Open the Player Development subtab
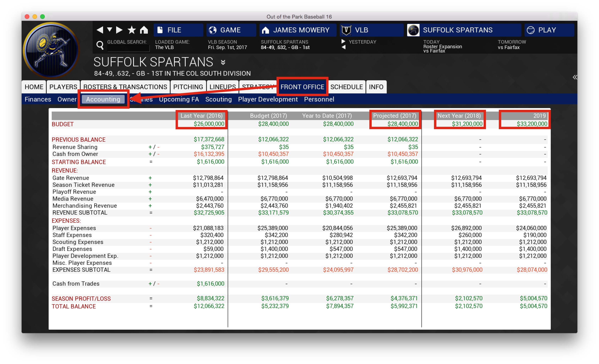 268,99
